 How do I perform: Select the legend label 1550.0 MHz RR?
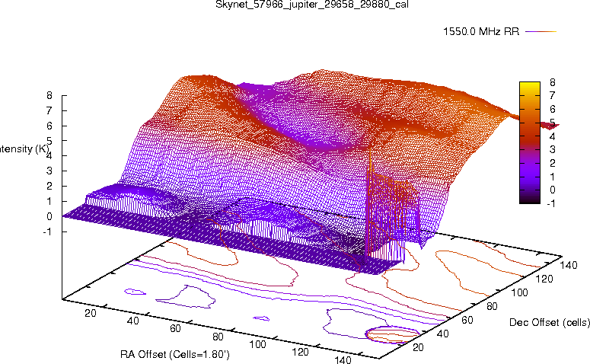481,32
